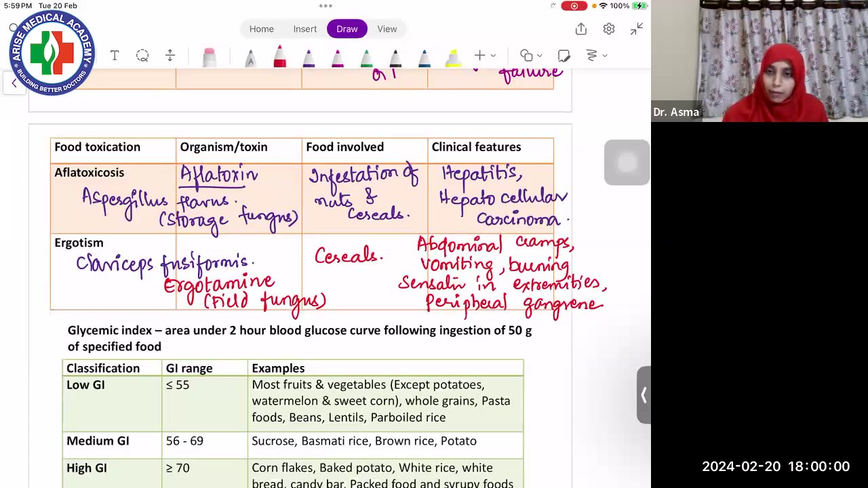The height and width of the screenshot is (488, 868).
Task: Tap the floating gray assistive button
Action: click(x=627, y=163)
